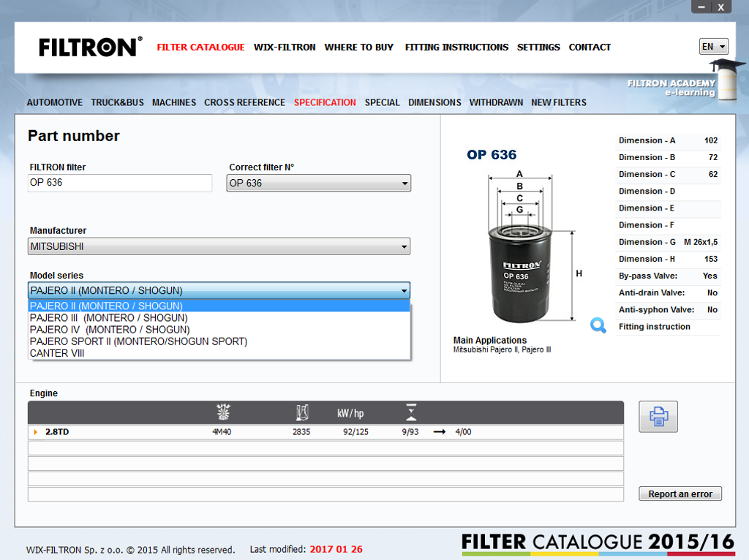Open the Manufacturer MITSUBISHI dropdown
Image resolution: width=749 pixels, height=560 pixels.
pyautogui.click(x=219, y=247)
